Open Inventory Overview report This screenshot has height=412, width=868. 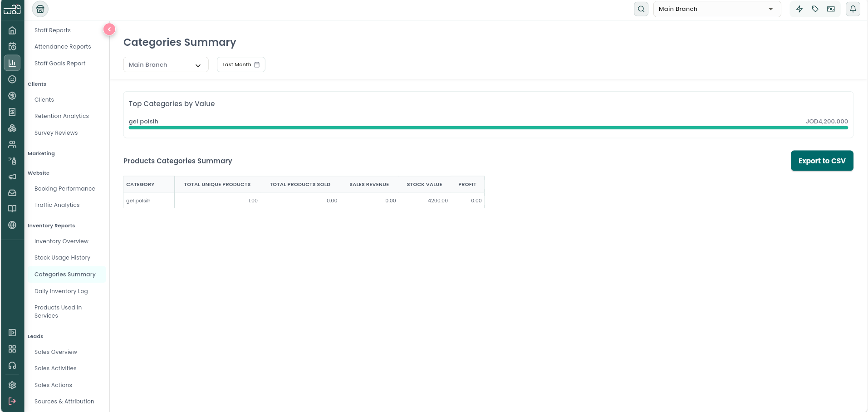point(61,241)
